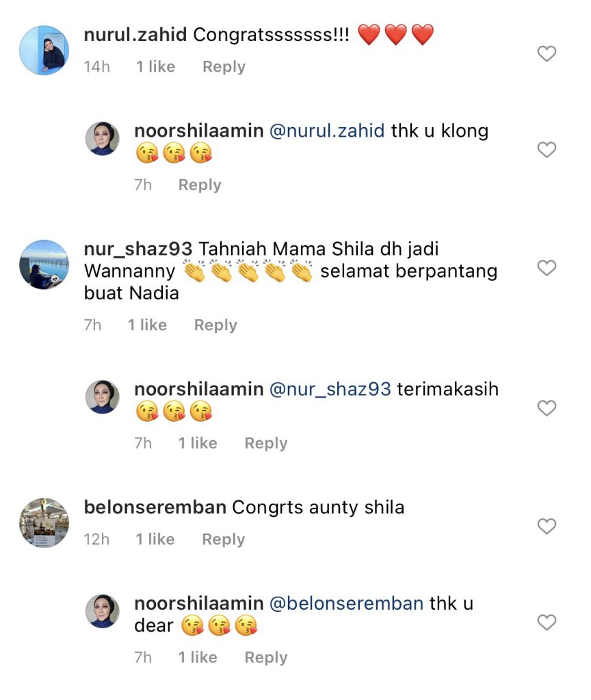
Task: Open nur_shaz93's profile picture
Action: [44, 265]
